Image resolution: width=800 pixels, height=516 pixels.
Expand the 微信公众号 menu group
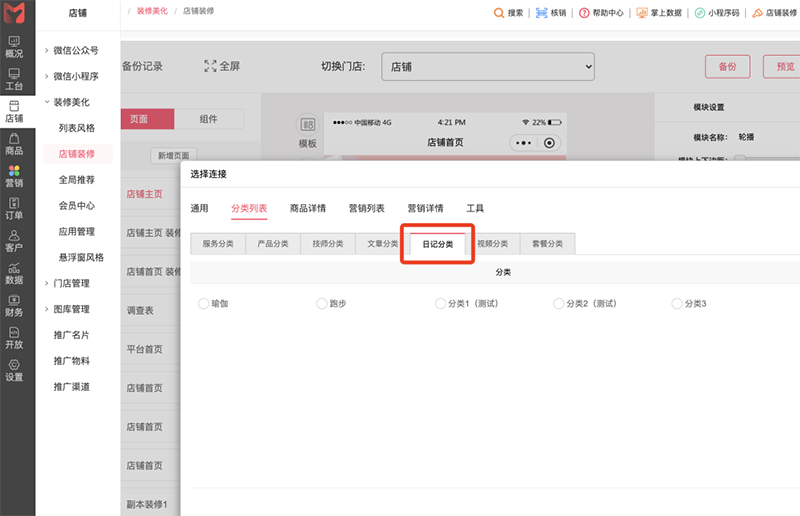(75, 50)
